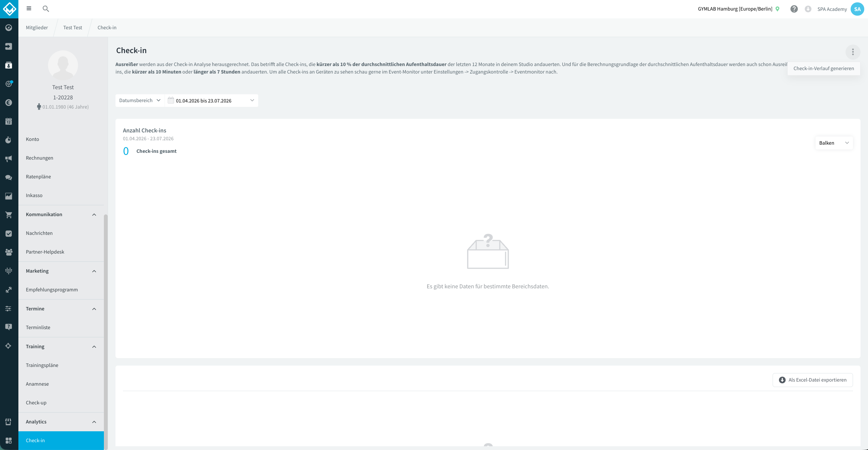Image resolution: width=868 pixels, height=450 pixels.
Task: Open the euro finance sidebar icon
Action: tap(9, 102)
